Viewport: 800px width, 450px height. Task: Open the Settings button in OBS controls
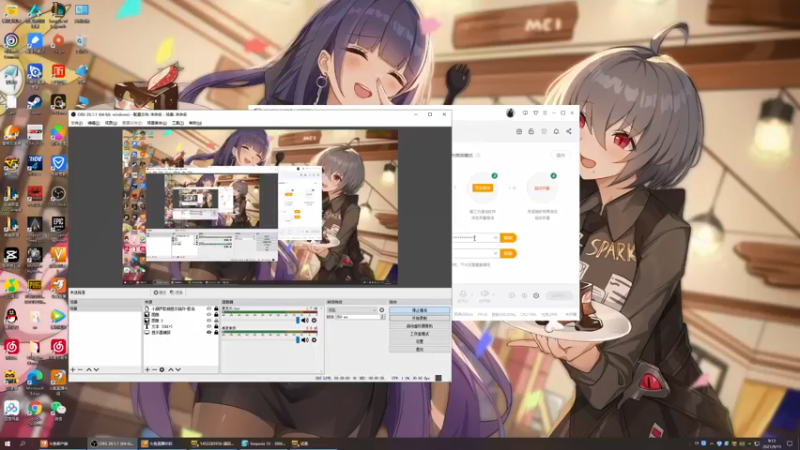[419, 341]
